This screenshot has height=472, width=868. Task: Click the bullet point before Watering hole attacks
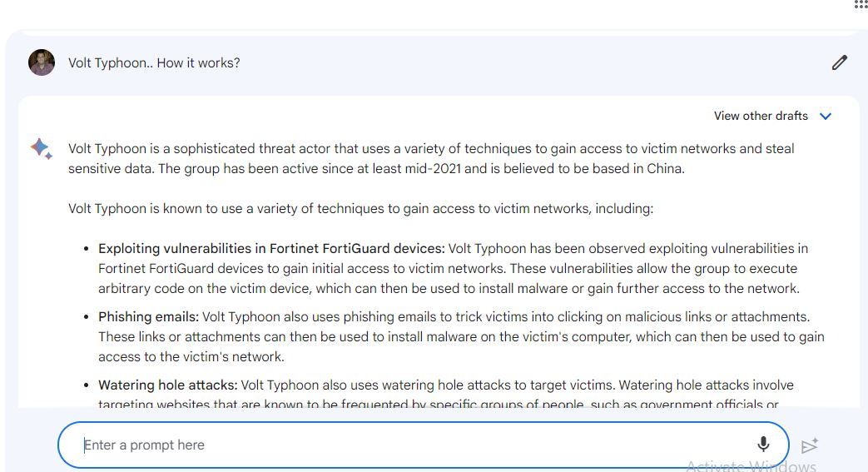(87, 385)
